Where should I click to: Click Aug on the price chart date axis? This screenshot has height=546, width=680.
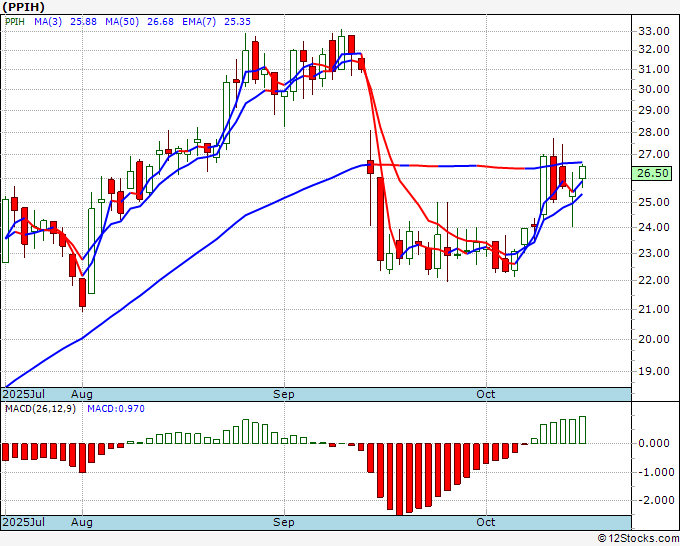tap(82, 394)
